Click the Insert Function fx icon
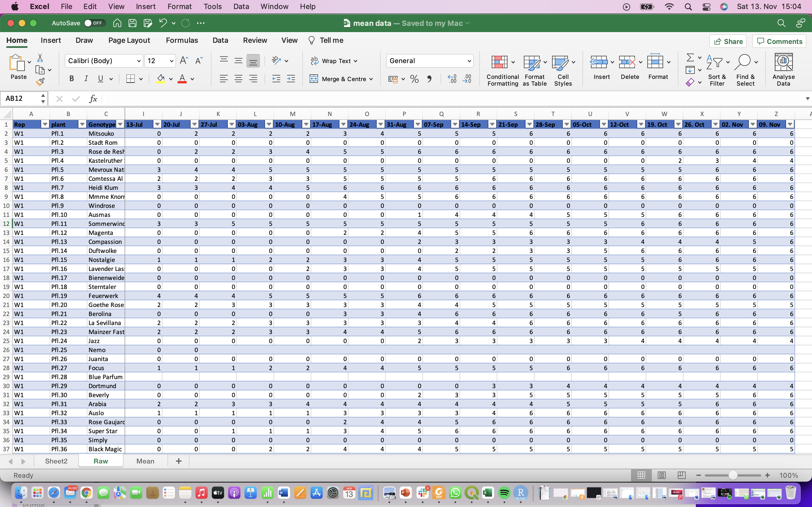 click(93, 99)
